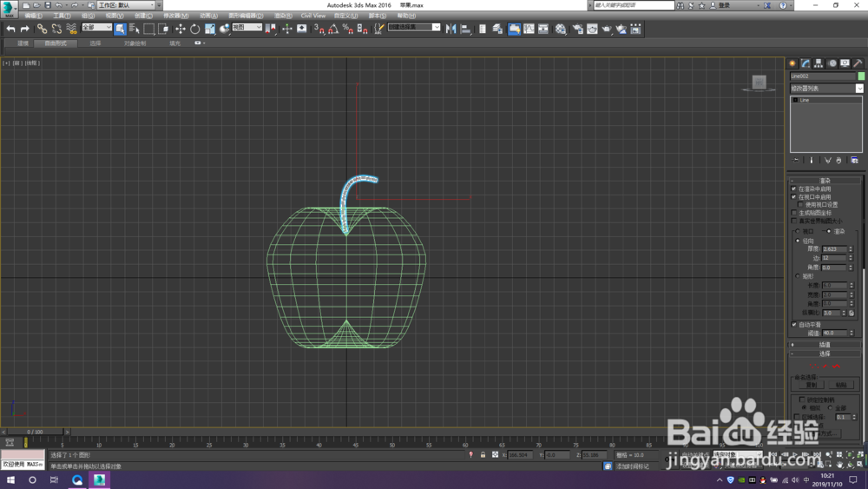Viewport: 868px width, 489px height.
Task: Open the 编辑(E) menu
Action: click(x=33, y=16)
